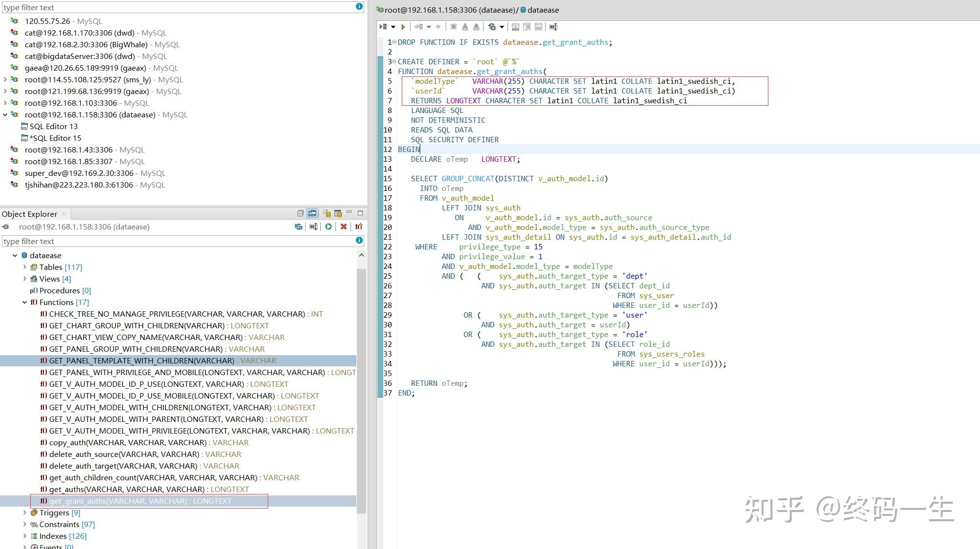This screenshot has height=549, width=980.
Task: Collapse the Functions [17] node
Action: [24, 302]
